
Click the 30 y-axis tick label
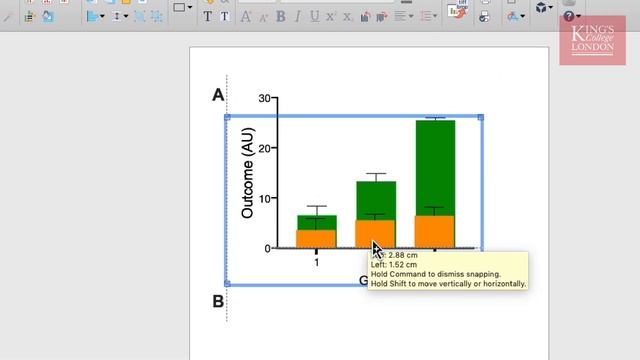click(264, 98)
